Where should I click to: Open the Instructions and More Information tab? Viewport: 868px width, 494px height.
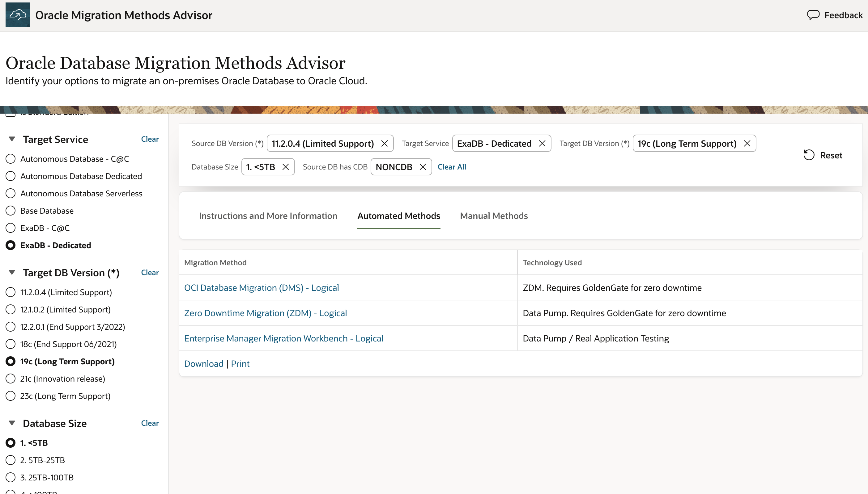point(268,216)
